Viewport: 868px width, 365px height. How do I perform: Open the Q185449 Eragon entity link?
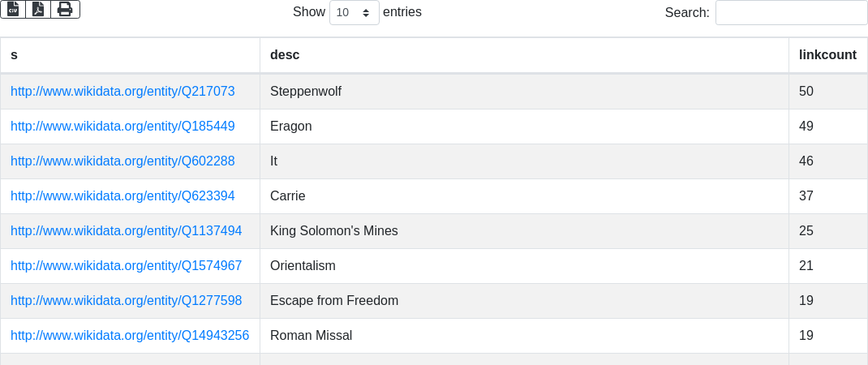point(122,127)
